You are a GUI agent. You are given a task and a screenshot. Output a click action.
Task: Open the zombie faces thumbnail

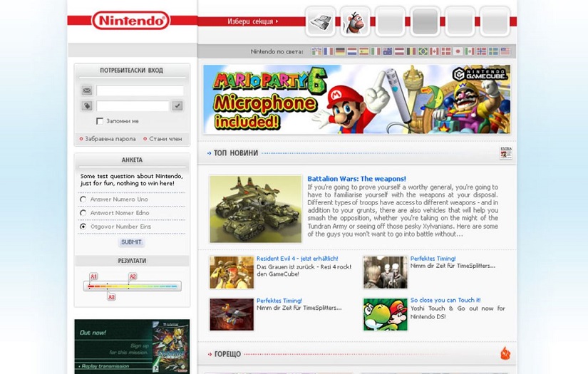(385, 272)
